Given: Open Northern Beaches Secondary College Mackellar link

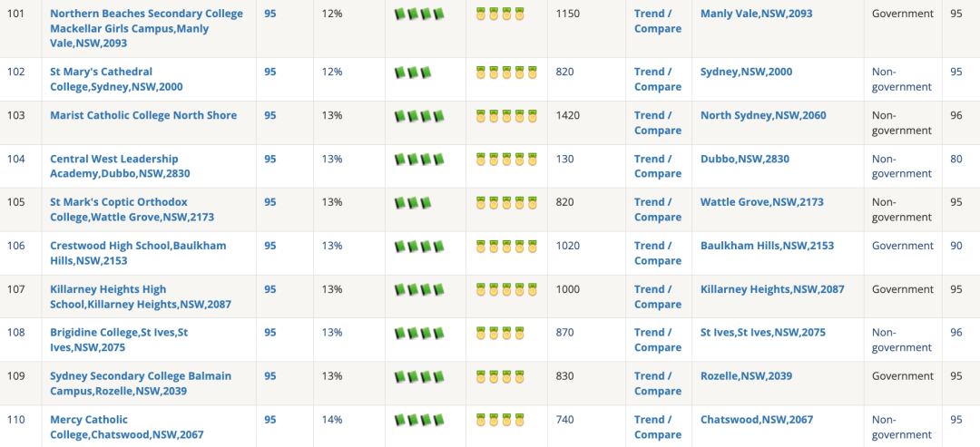Looking at the screenshot, I should [x=146, y=28].
